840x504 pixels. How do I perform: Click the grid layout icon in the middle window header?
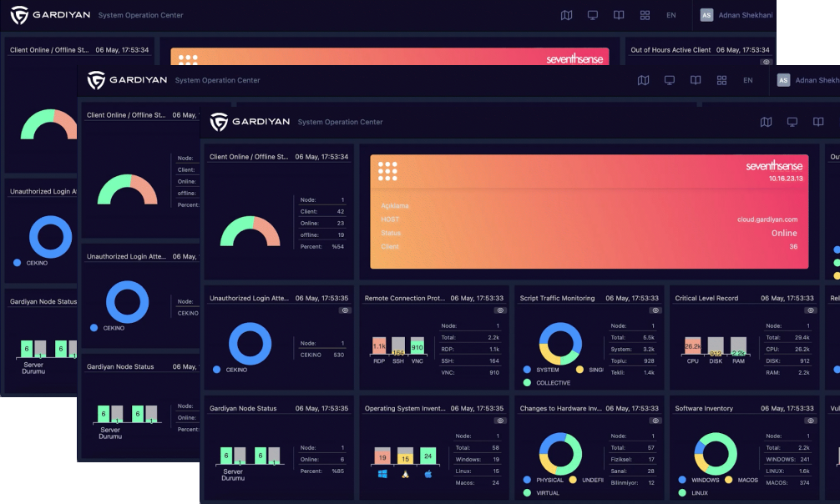[x=721, y=80]
